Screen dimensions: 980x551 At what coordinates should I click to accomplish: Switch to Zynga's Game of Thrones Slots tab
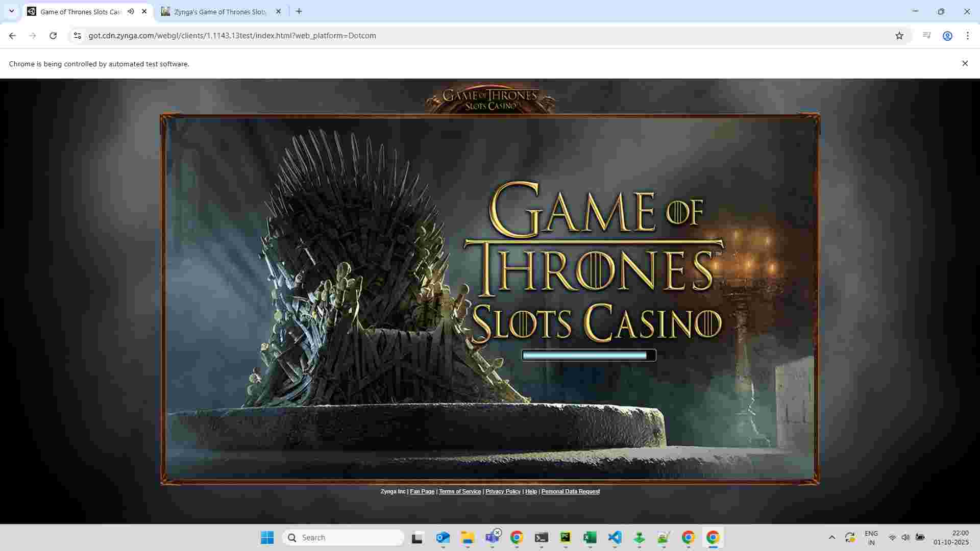(219, 11)
